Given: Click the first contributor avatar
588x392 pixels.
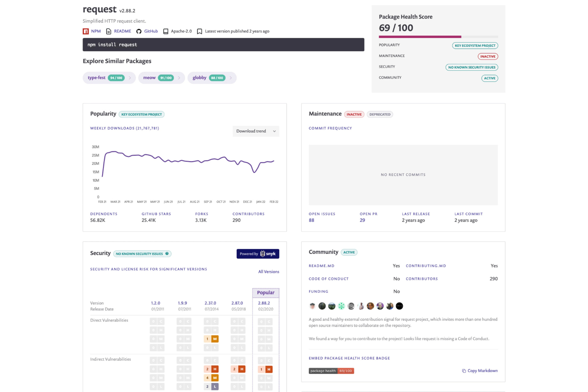Looking at the screenshot, I should click(x=312, y=306).
